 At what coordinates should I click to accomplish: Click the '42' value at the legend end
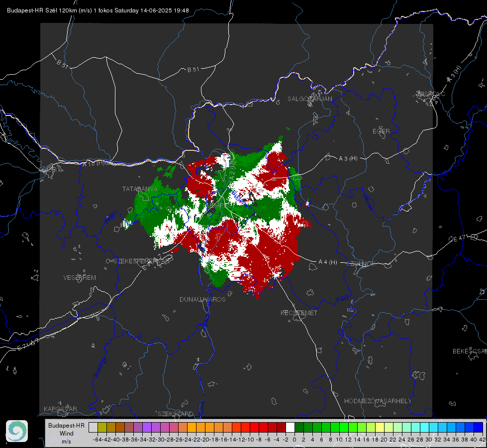(482, 440)
